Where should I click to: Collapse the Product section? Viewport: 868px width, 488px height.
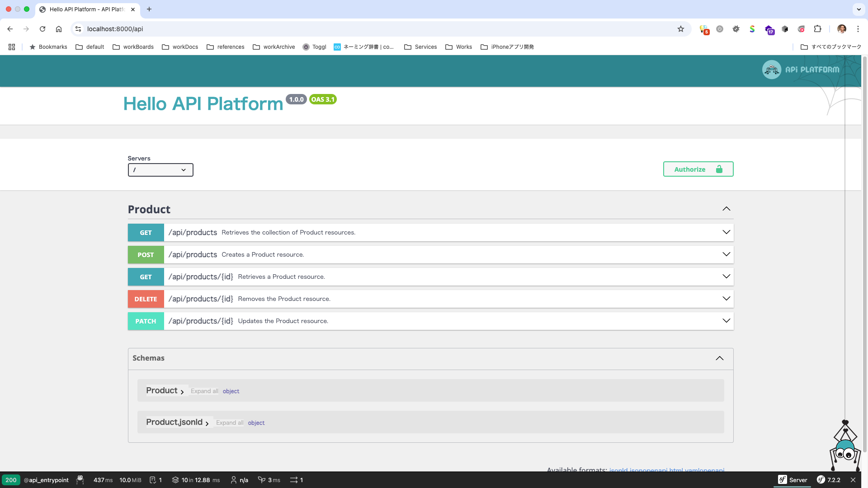[726, 209]
